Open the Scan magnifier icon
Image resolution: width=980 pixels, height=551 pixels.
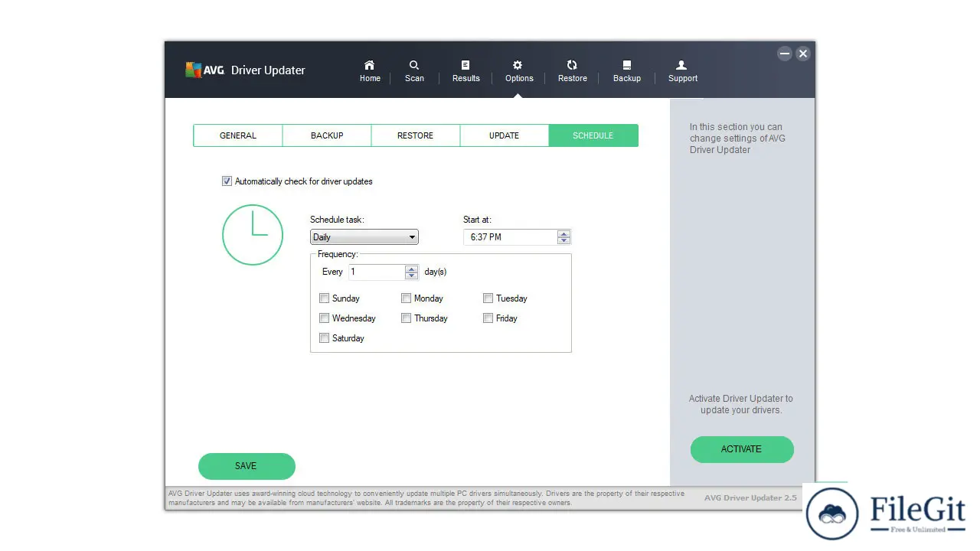(414, 65)
